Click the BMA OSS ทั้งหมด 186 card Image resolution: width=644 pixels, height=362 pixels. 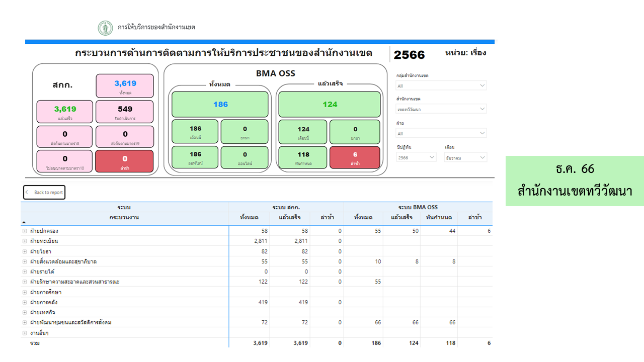220,105
